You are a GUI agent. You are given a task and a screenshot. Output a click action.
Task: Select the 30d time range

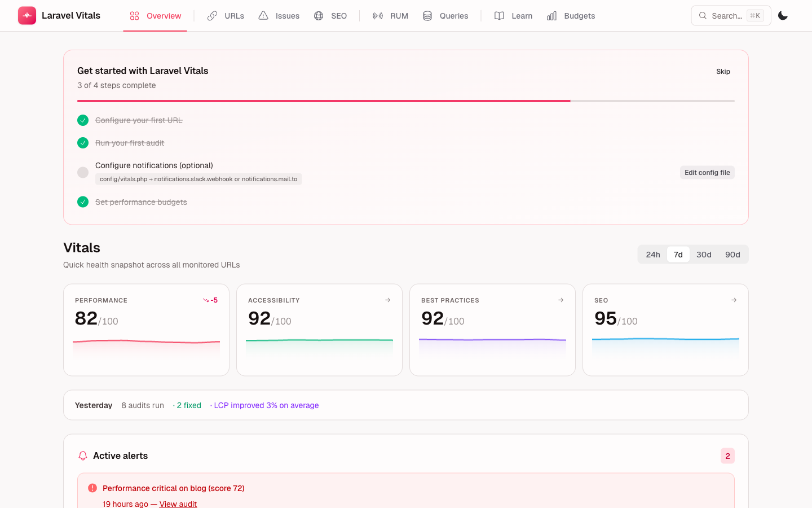[704, 255]
